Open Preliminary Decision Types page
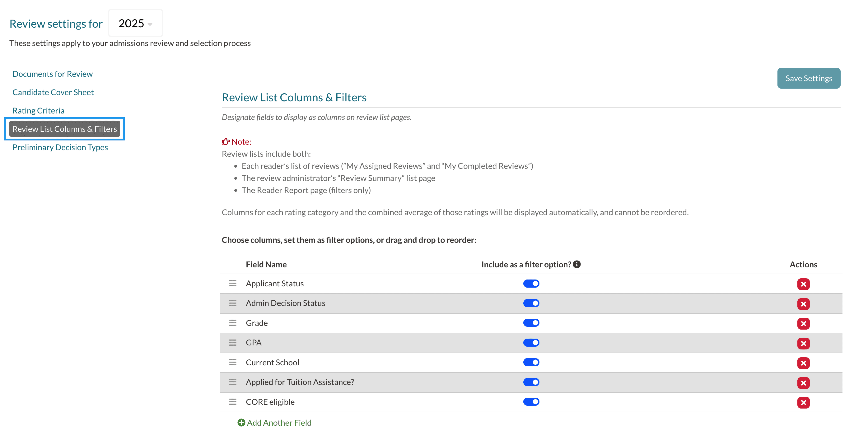The image size is (868, 439). pyautogui.click(x=60, y=147)
